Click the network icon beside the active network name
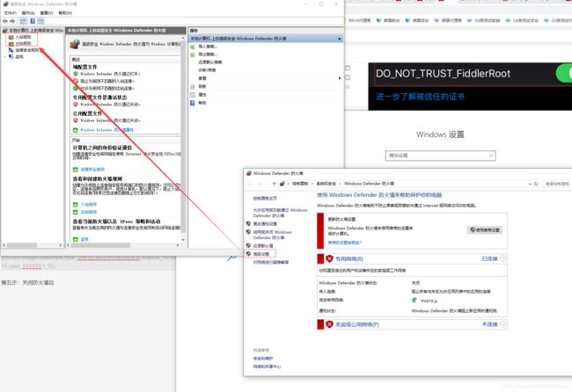 [414, 301]
